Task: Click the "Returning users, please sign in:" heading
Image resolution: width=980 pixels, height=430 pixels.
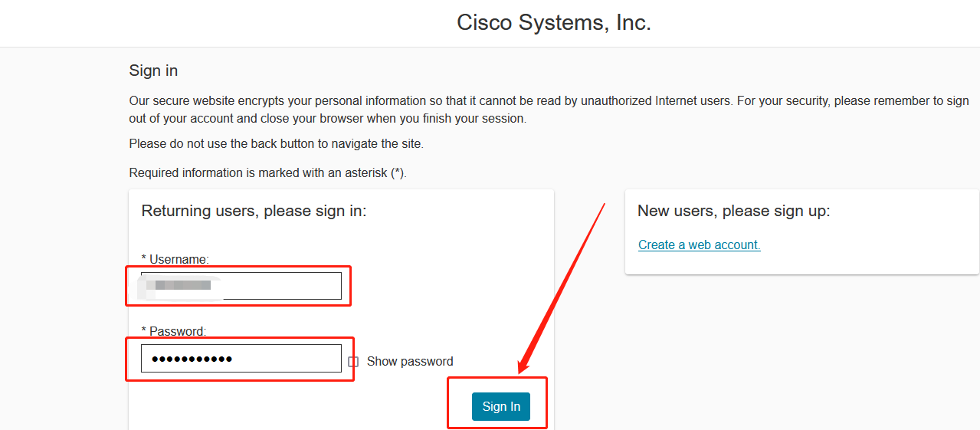Action: pos(254,211)
